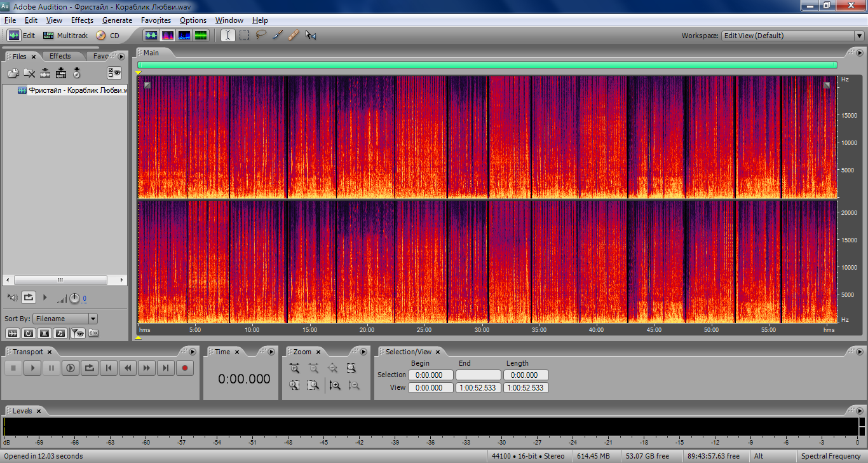The image size is (868, 463).
Task: Click Close File icon in Files panel
Action: tap(29, 73)
